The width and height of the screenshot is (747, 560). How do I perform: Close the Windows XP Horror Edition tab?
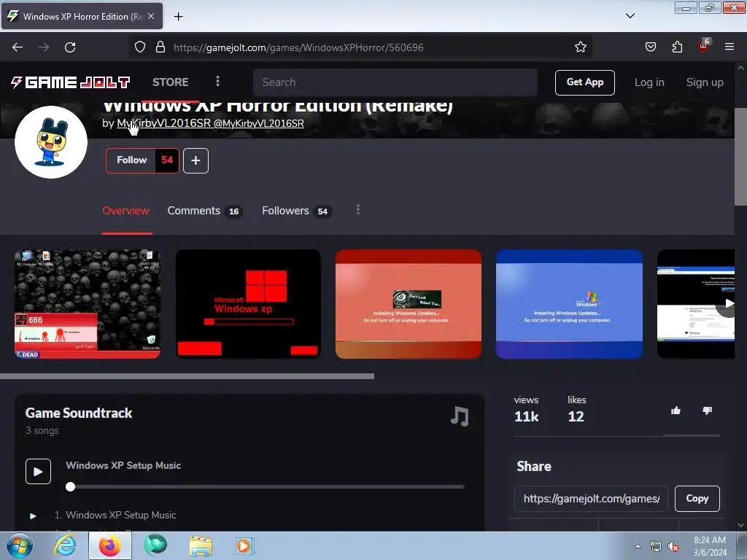[151, 16]
